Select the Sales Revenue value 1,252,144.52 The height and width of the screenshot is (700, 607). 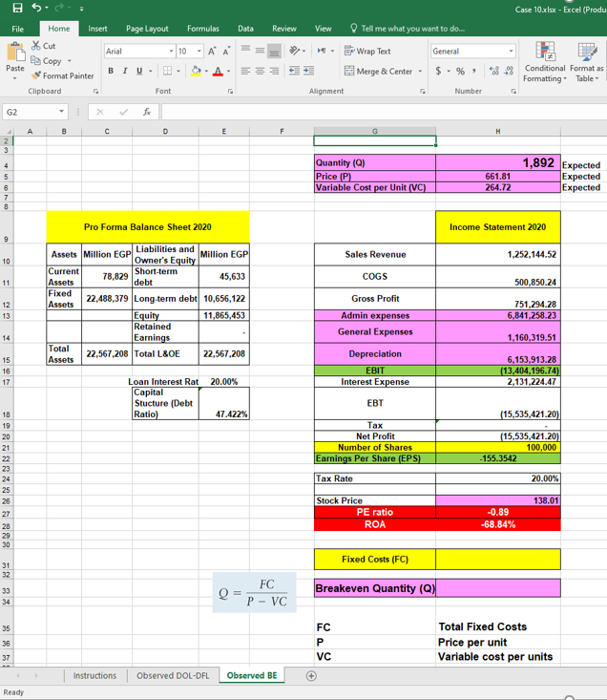498,254
